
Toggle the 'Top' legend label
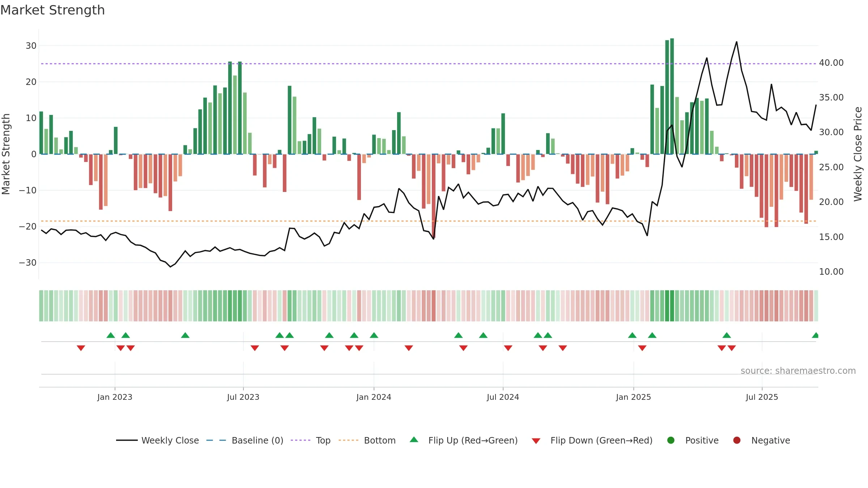tap(323, 441)
